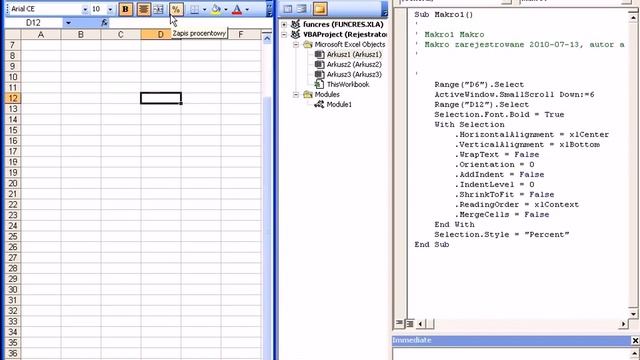Toggle the Center alignment button

click(x=143, y=9)
